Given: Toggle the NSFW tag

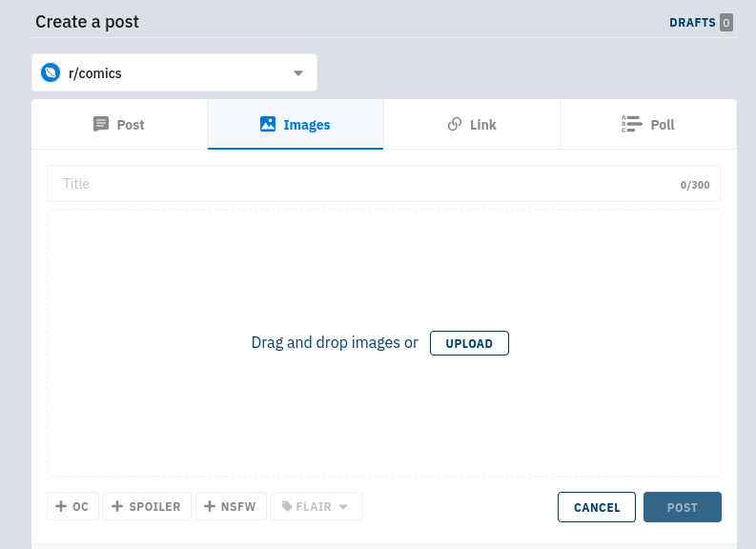Looking at the screenshot, I should click(231, 506).
